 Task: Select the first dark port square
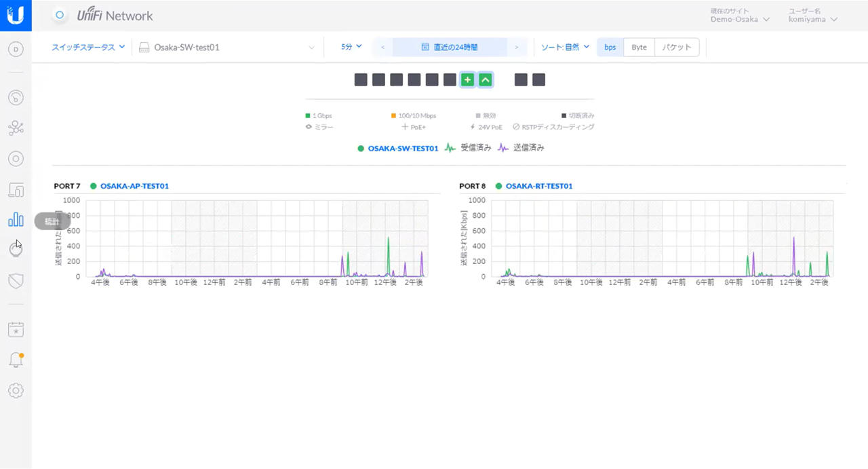pos(361,80)
